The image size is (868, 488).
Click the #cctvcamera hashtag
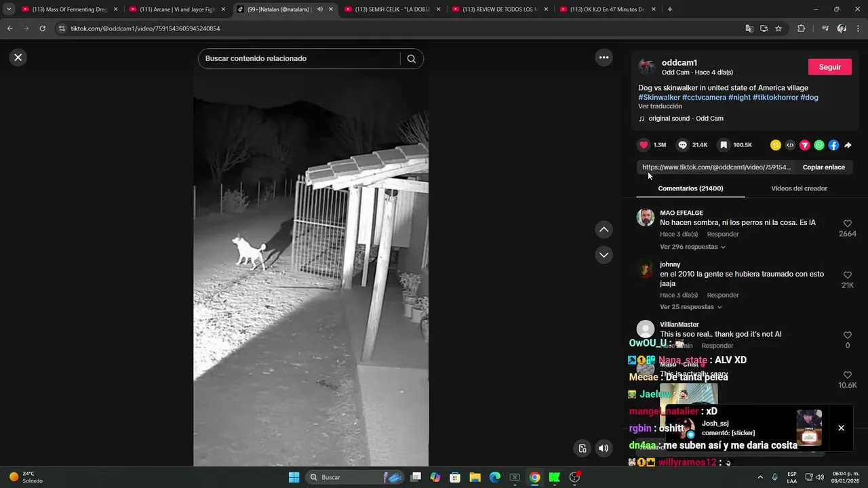704,98
